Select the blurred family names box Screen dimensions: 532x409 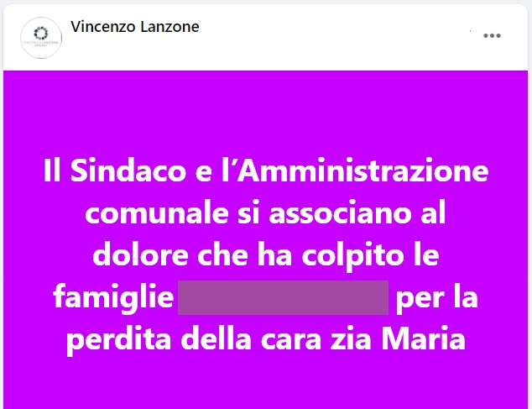pyautogui.click(x=284, y=297)
